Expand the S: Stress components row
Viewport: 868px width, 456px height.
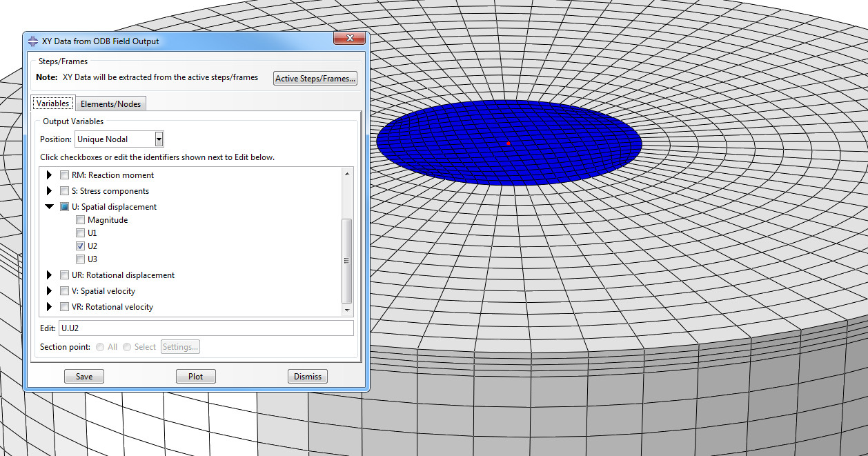click(x=50, y=191)
